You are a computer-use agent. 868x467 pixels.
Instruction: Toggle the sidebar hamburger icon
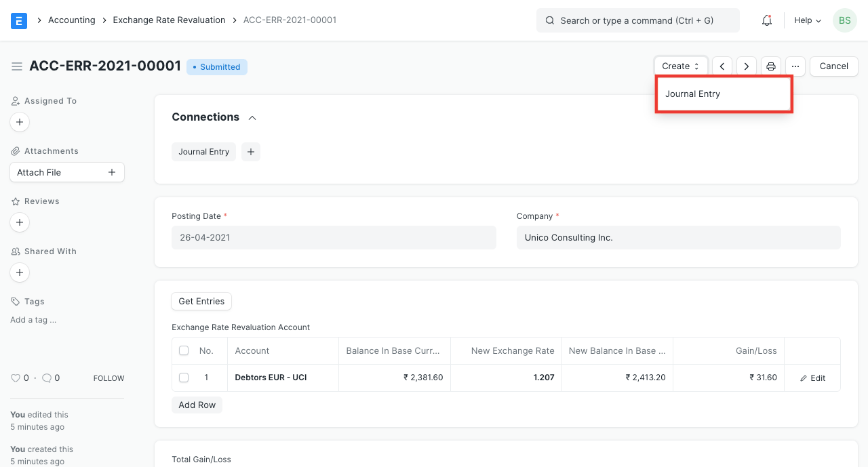pyautogui.click(x=17, y=66)
